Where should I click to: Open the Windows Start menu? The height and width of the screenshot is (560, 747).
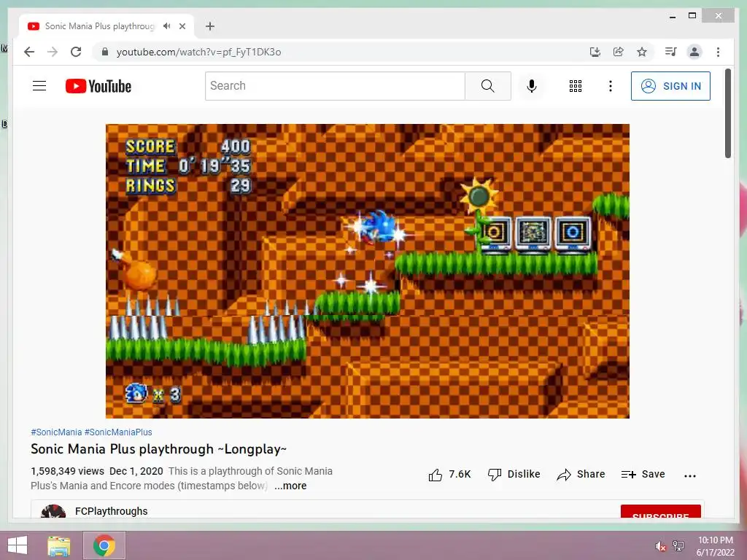coord(18,545)
